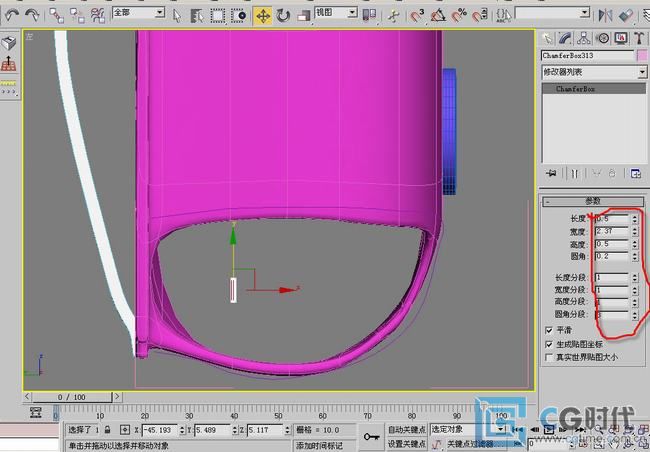Enable the 真实世界贴图大小 checkbox
Viewport: 650px width, 452px height.
click(549, 357)
